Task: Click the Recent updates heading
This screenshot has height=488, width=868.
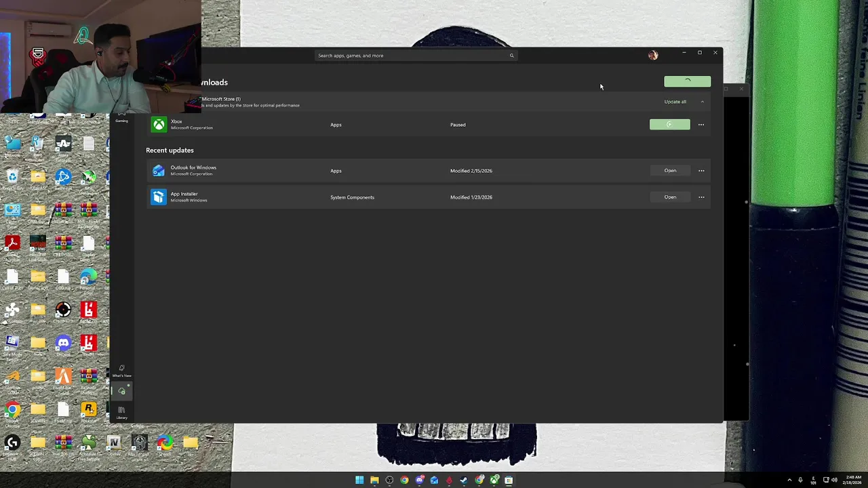Action: point(170,150)
